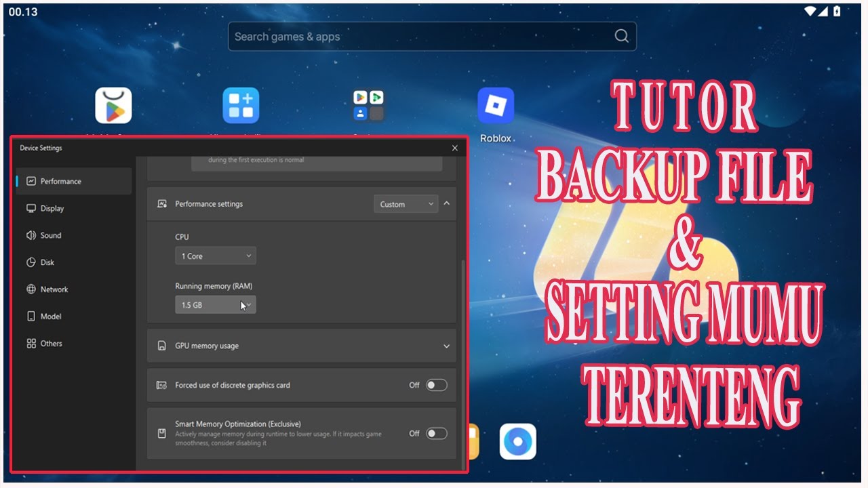
Task: Open the blue app center grid icon
Action: pyautogui.click(x=241, y=105)
